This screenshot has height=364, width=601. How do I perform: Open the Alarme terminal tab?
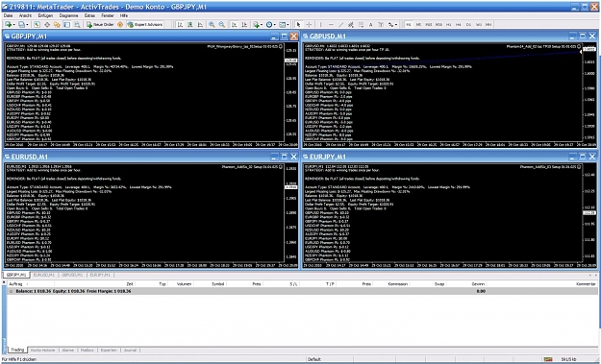coord(68,351)
